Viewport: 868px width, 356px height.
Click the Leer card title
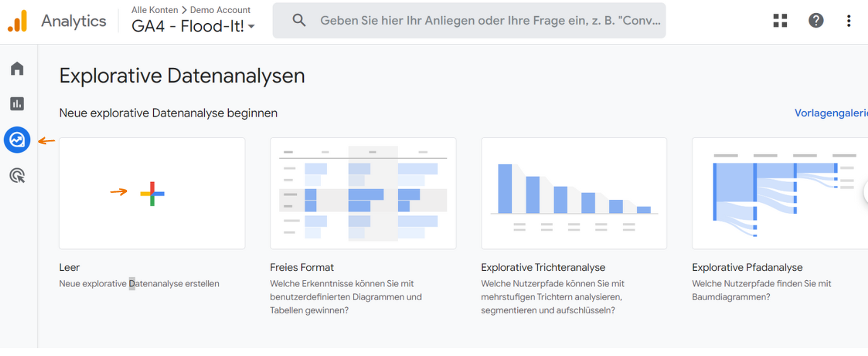(69, 267)
